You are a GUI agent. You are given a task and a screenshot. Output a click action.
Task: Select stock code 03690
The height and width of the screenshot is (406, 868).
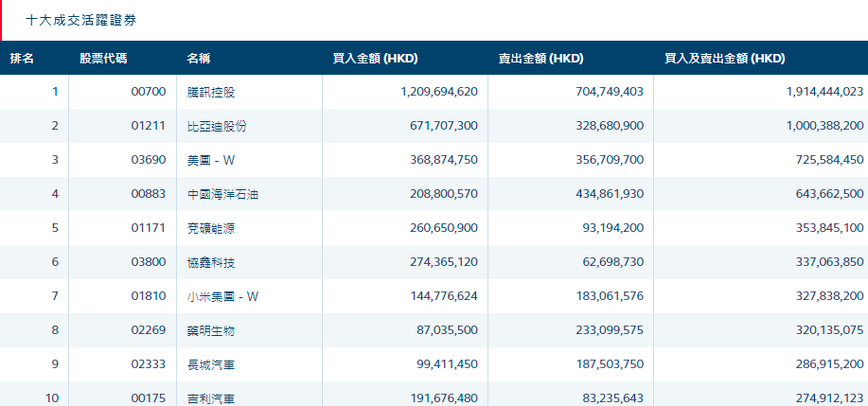tap(149, 160)
